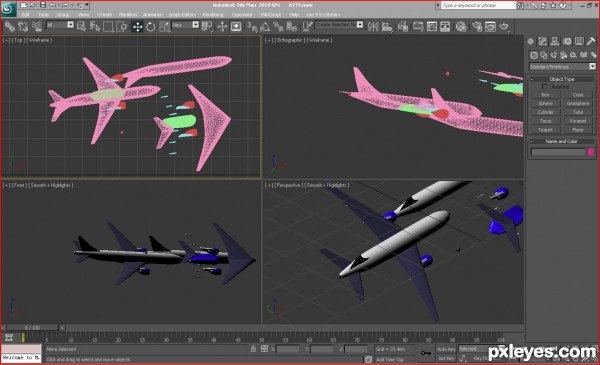Click Select and Manipulate icon

coord(222,26)
